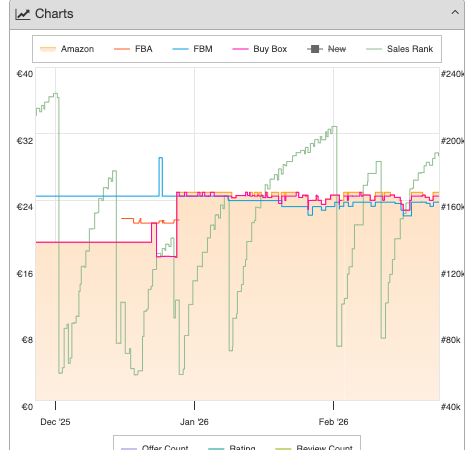
Task: Click the Feb '26 axis label
Action: point(333,422)
